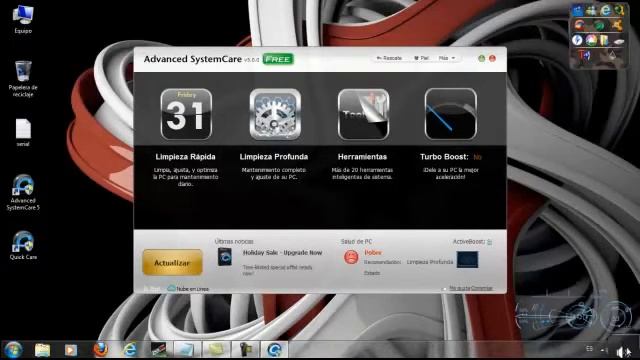Click the speaker volume tray icon
Viewport: 640px width, 360px height.
click(x=622, y=351)
